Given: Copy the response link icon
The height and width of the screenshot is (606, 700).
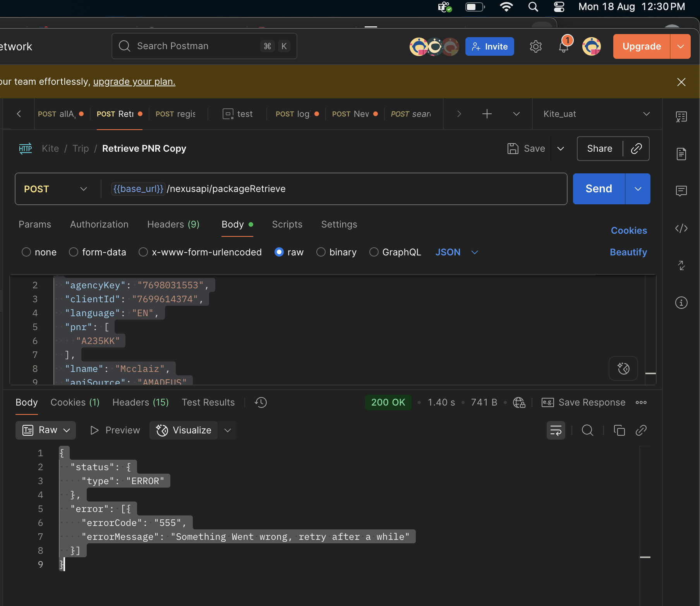Looking at the screenshot, I should tap(641, 430).
